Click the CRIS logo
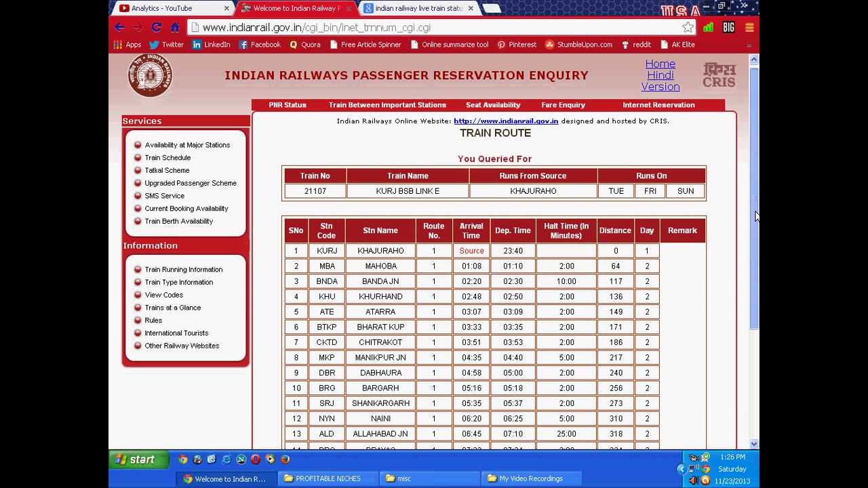Image resolution: width=868 pixels, height=488 pixels. pos(719,75)
